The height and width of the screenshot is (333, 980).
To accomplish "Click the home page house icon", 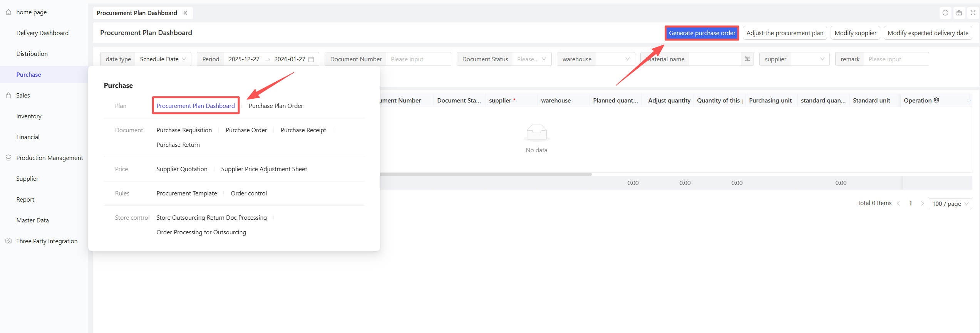I will 8,12.
